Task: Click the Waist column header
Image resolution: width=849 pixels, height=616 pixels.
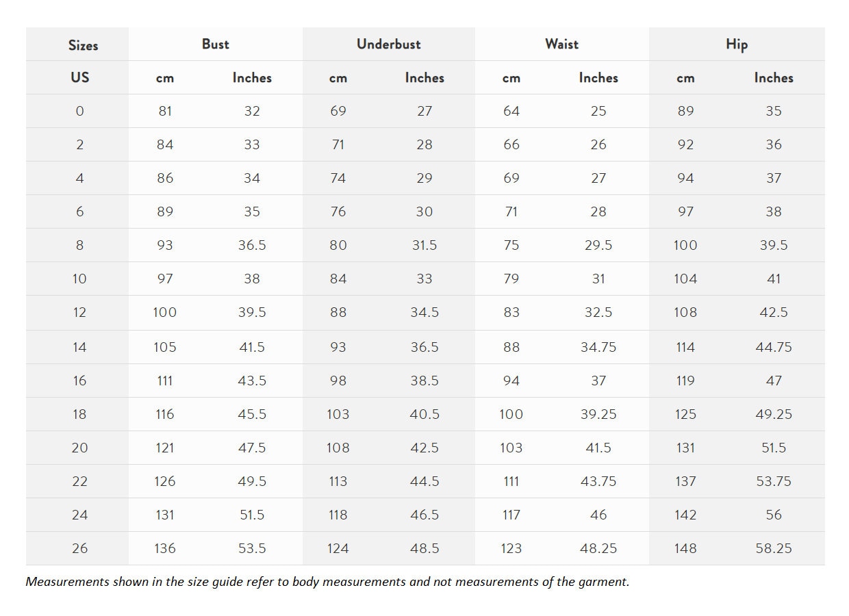Action: coord(561,44)
